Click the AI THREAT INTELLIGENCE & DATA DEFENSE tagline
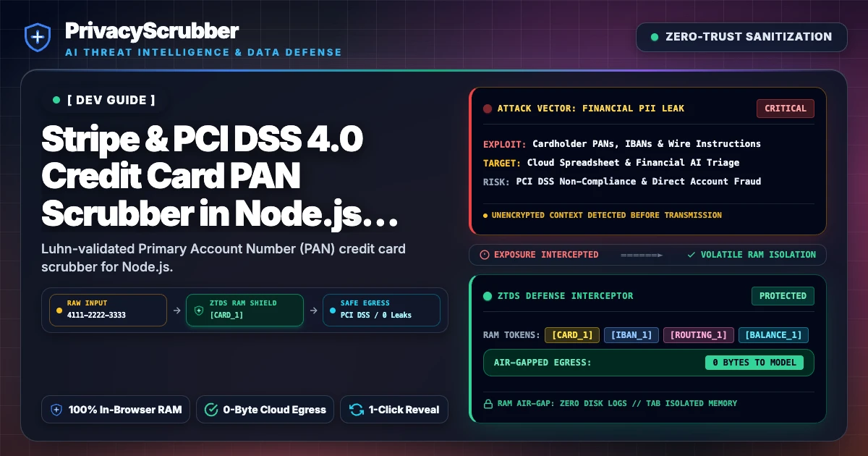Viewport: 868px width, 456px height. point(203,52)
